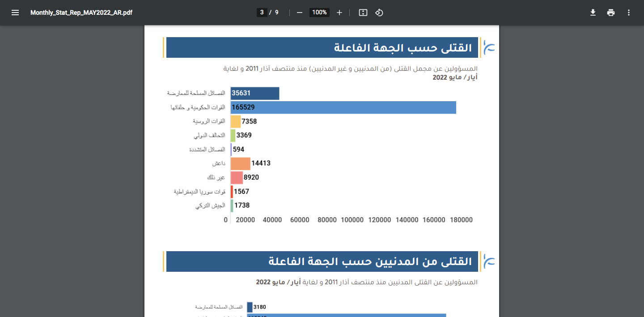Click the label القوات الروسية
The image size is (644, 317).
click(x=209, y=121)
